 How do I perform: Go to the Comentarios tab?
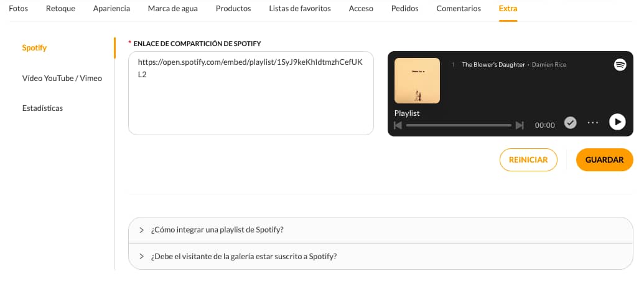[x=459, y=9]
